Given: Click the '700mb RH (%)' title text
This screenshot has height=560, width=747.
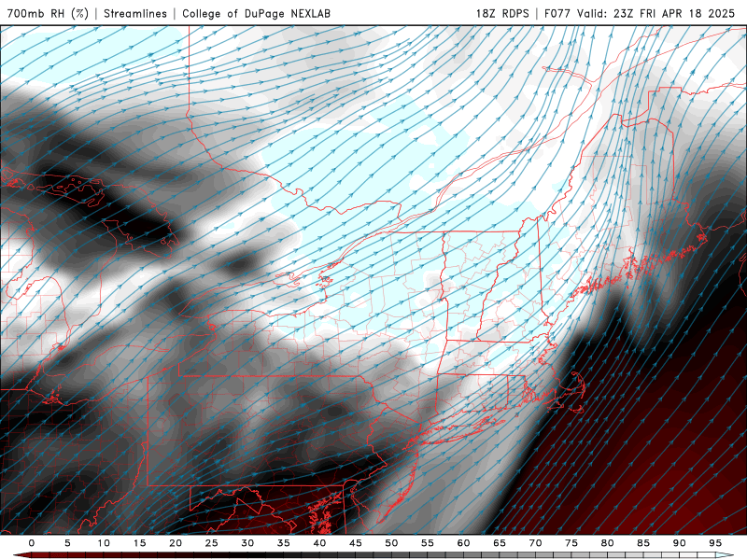Looking at the screenshot, I should (x=48, y=13).
